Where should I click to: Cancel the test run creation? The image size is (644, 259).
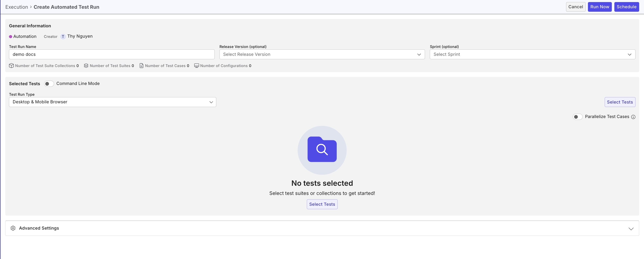(x=575, y=7)
